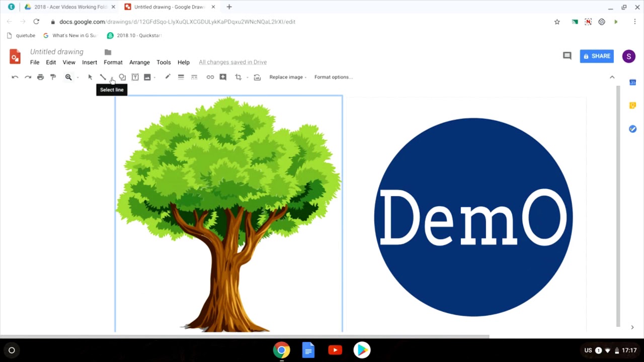This screenshot has height=362, width=644.
Task: Open the Tools menu
Action: click(164, 62)
